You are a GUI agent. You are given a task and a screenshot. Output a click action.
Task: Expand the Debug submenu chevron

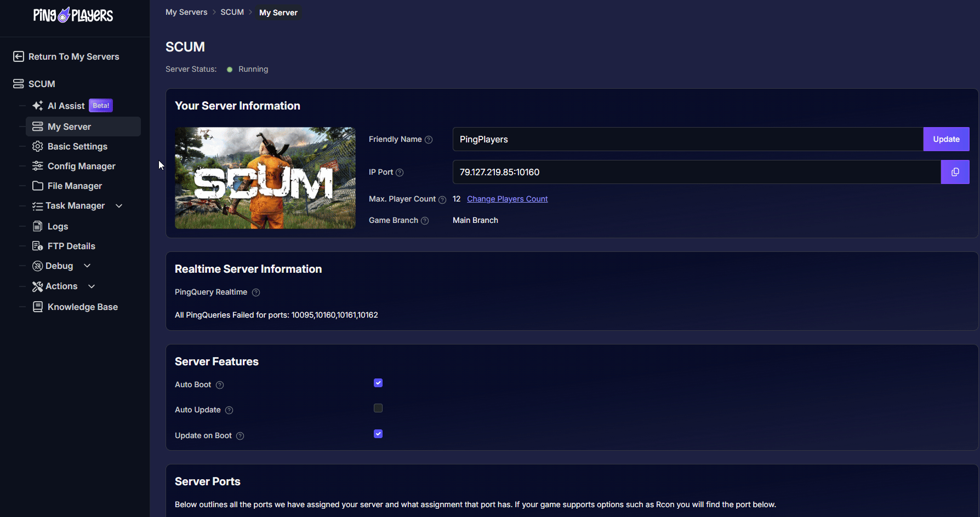point(87,266)
